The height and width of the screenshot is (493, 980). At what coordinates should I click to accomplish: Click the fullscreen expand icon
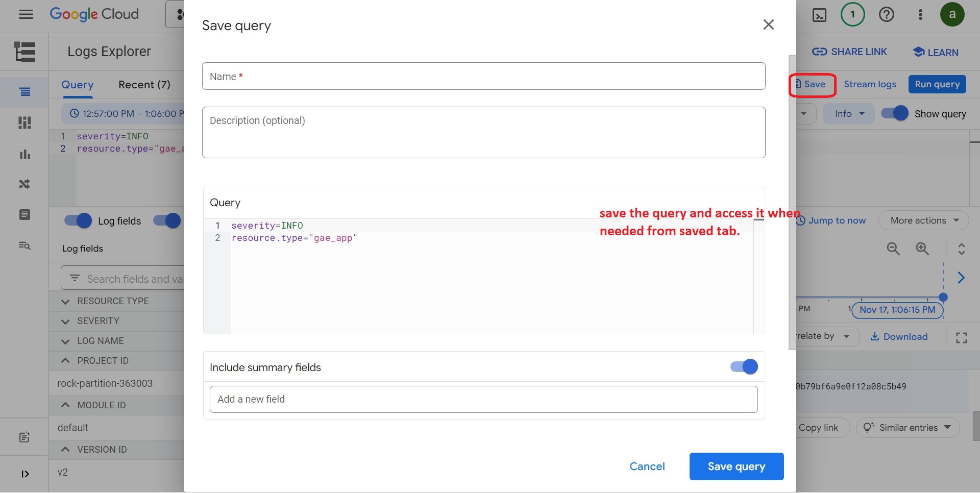(x=961, y=337)
